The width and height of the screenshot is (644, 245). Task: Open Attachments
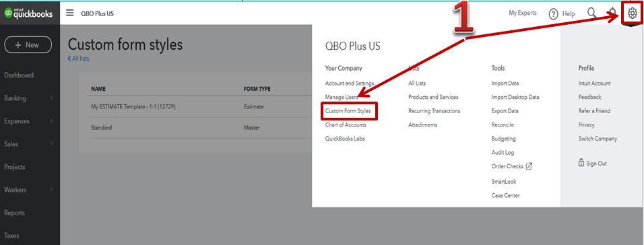422,125
